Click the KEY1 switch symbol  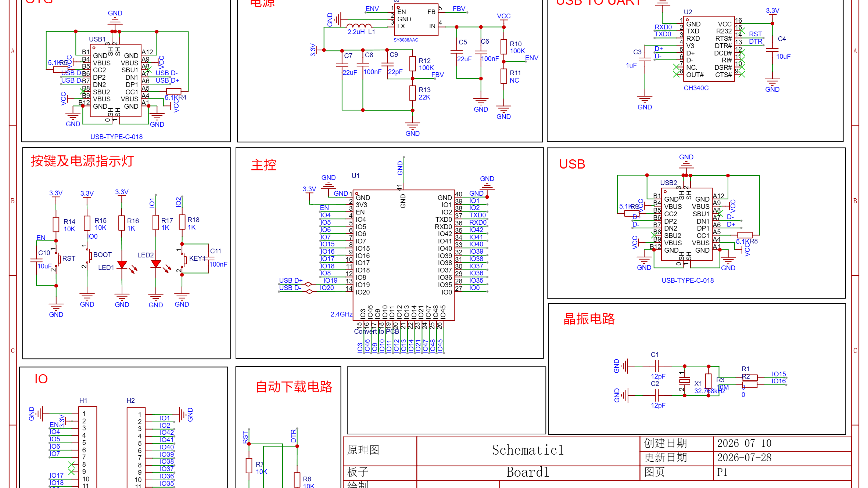pyautogui.click(x=183, y=260)
